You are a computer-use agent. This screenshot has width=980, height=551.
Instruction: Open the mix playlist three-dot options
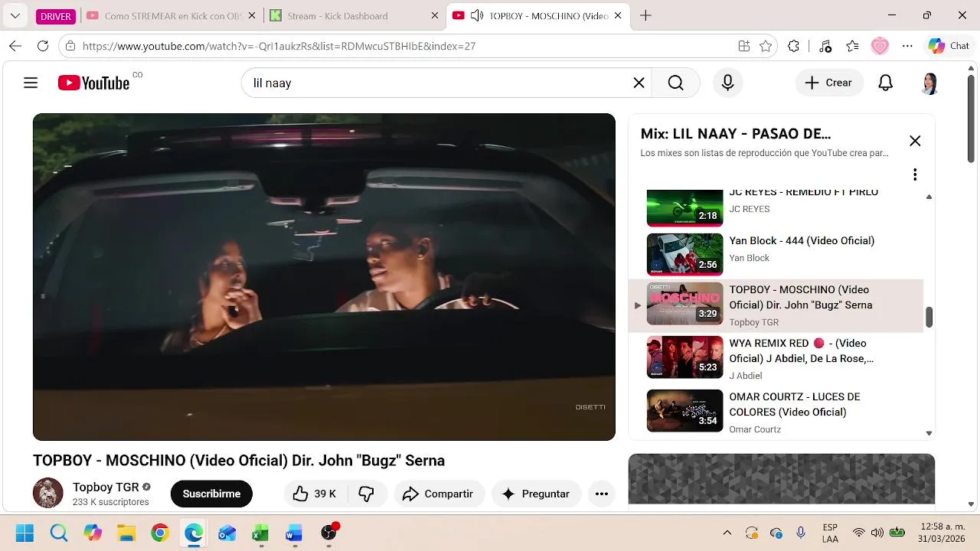pyautogui.click(x=914, y=174)
